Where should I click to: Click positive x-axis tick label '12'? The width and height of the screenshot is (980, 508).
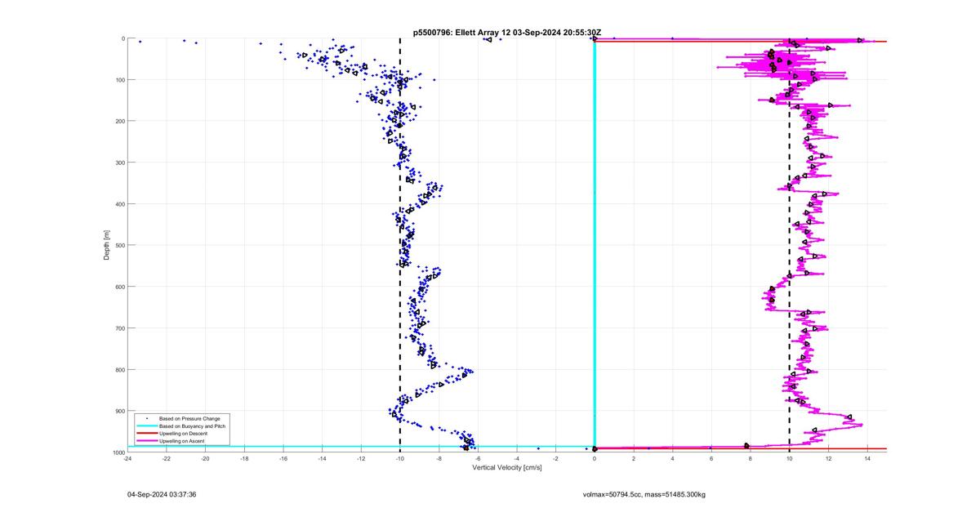pos(828,458)
